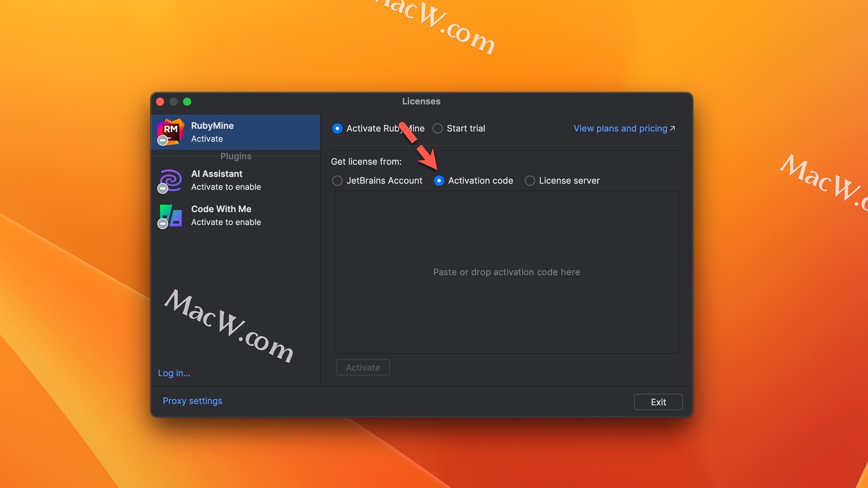Viewport: 868px width, 488px height.
Task: Open View plans and pricing link
Action: click(624, 128)
